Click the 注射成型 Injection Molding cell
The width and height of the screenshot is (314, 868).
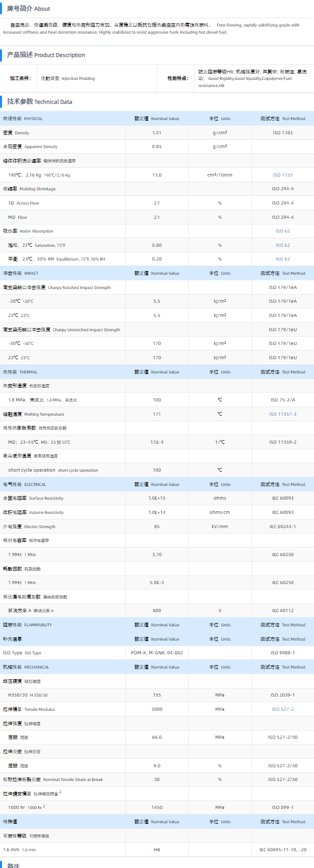tap(68, 78)
